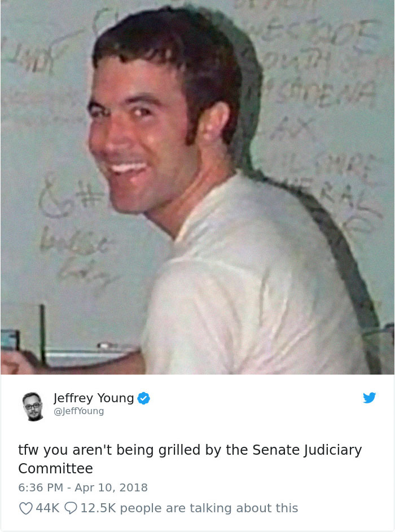The image size is (395, 532).
Task: Click the 44K likes count
Action: tap(47, 508)
